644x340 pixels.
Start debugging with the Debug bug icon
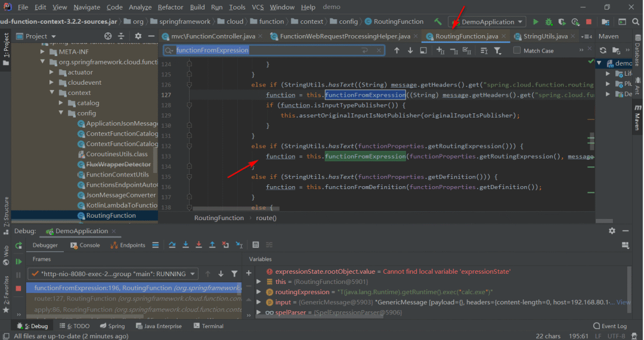point(549,22)
